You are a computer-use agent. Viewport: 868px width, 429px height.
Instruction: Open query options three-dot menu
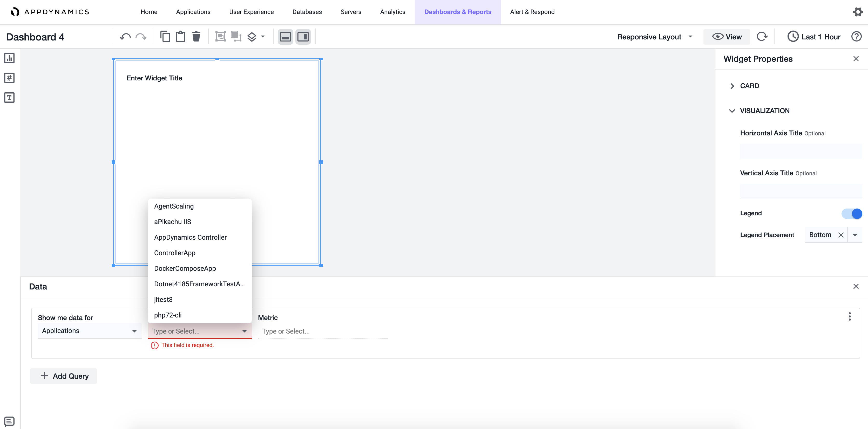pyautogui.click(x=850, y=316)
